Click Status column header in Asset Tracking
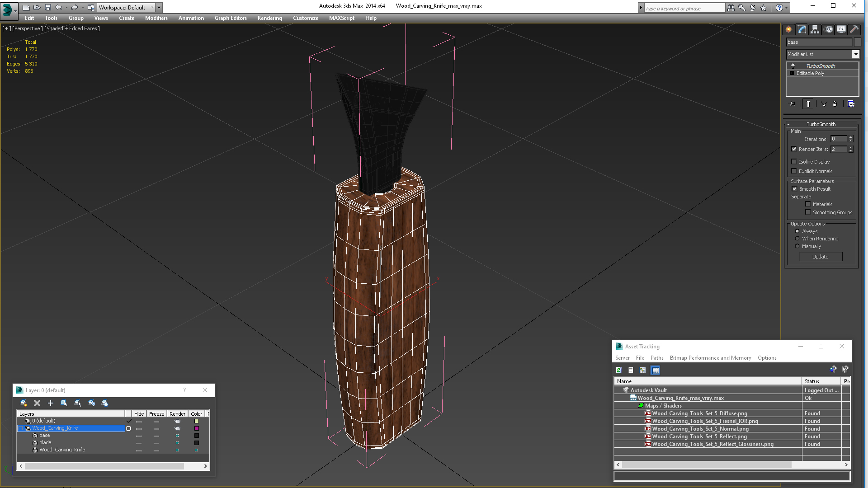 [x=821, y=381]
